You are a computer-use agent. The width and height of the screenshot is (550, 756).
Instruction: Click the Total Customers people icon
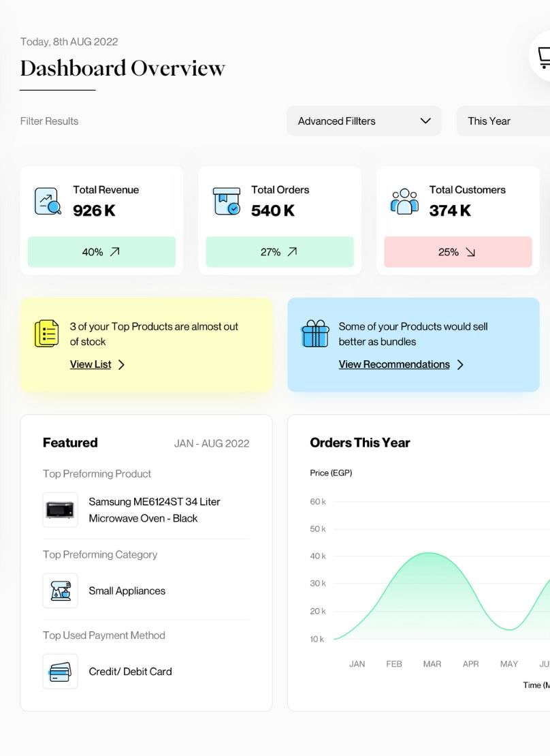(404, 201)
